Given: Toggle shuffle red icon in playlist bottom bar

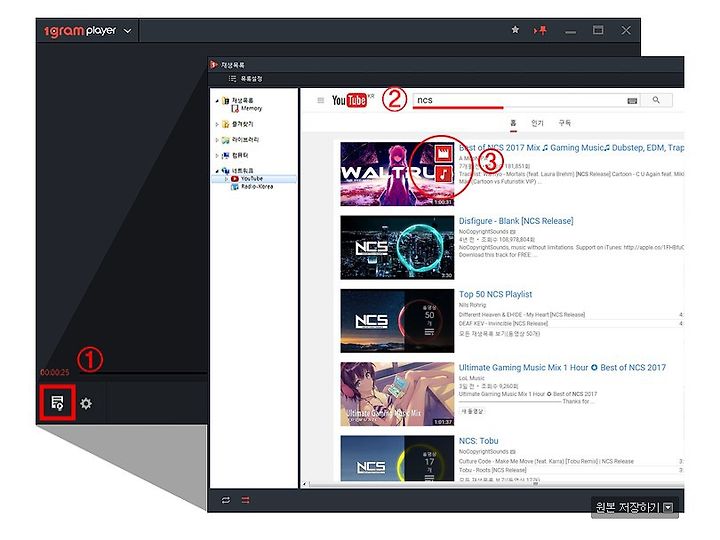Looking at the screenshot, I should [246, 500].
